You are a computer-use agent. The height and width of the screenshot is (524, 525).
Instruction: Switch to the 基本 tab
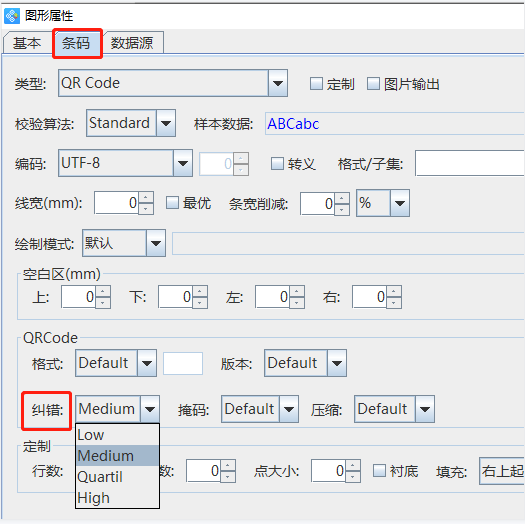point(27,43)
